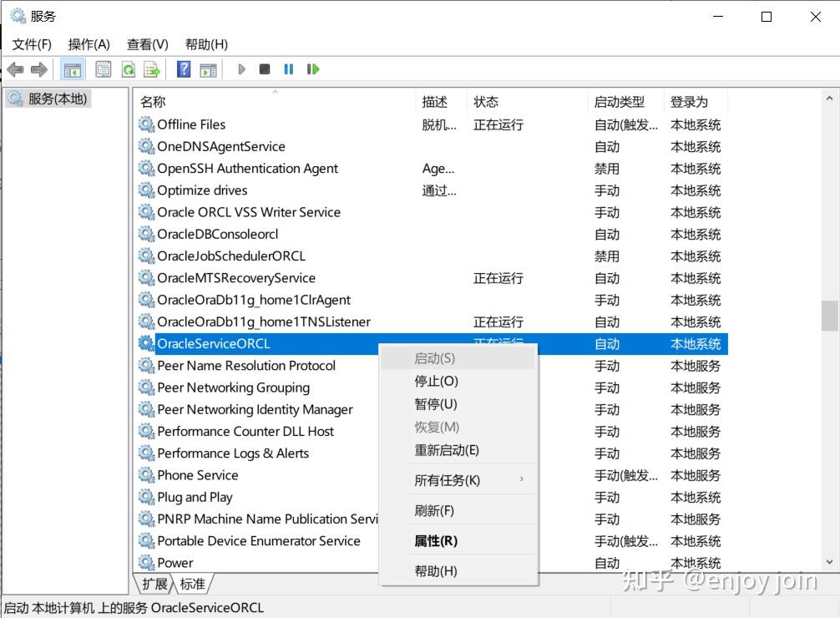Choose 重新启动(E) in the context menu
840x618 pixels.
[x=458, y=450]
